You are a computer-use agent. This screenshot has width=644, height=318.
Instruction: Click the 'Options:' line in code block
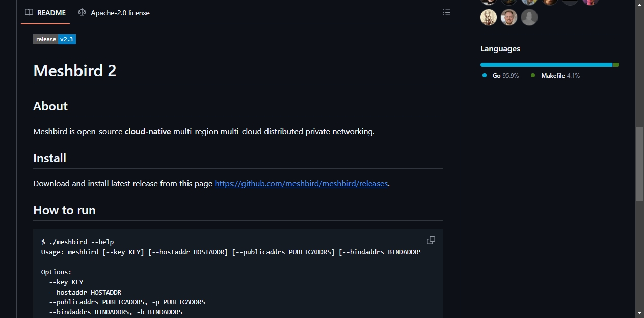pyautogui.click(x=57, y=272)
